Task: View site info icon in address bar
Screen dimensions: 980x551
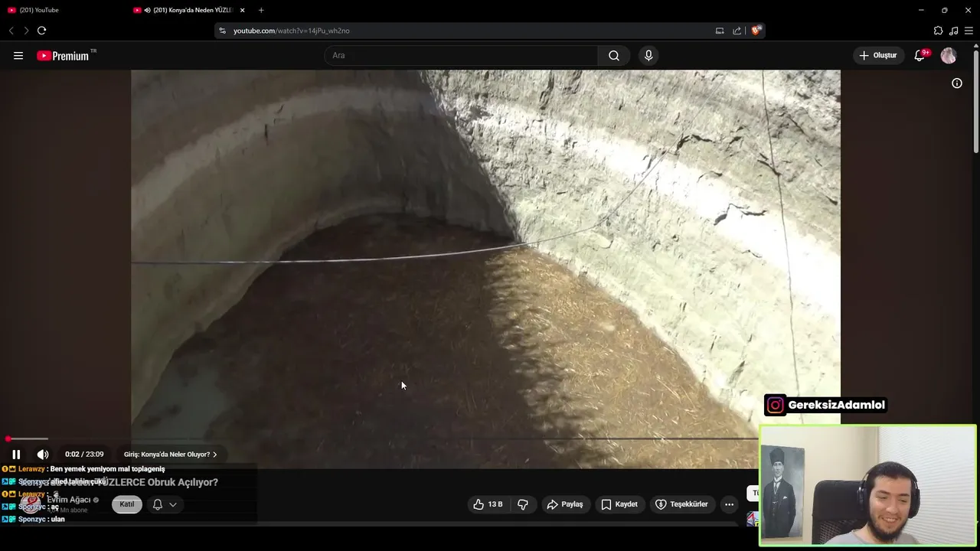Action: point(222,31)
